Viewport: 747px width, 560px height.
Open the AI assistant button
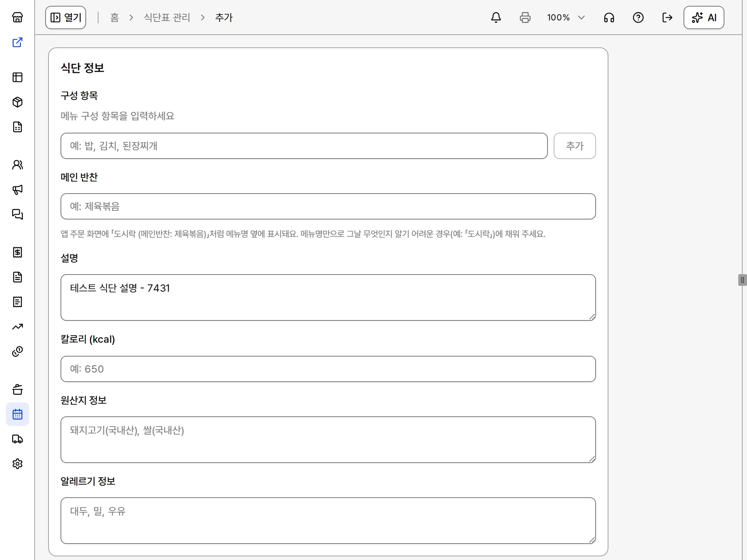[x=704, y=17]
